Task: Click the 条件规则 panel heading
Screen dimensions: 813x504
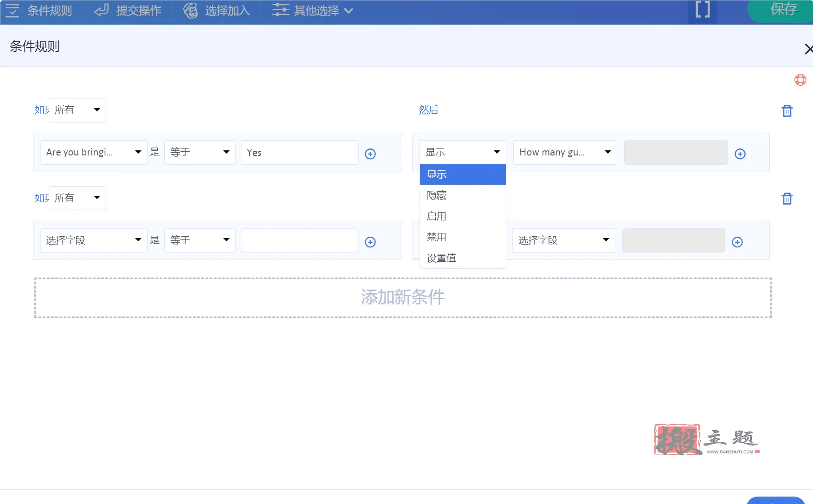Action: pyautogui.click(x=35, y=46)
